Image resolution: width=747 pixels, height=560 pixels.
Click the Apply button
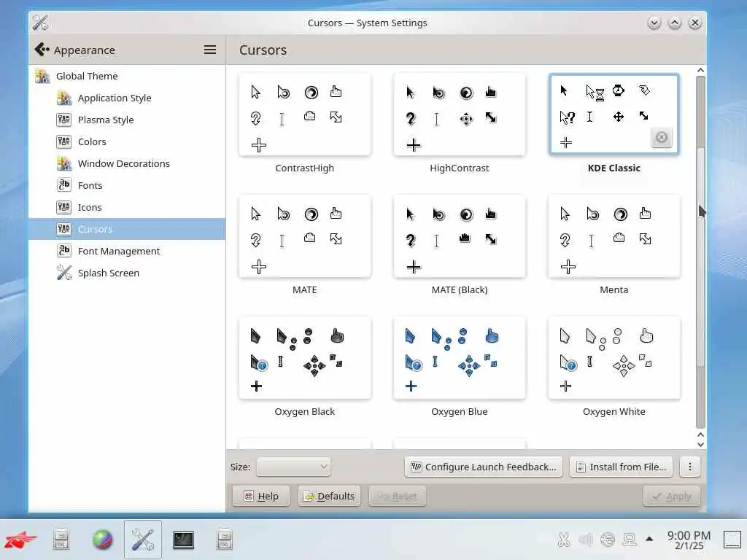point(672,496)
